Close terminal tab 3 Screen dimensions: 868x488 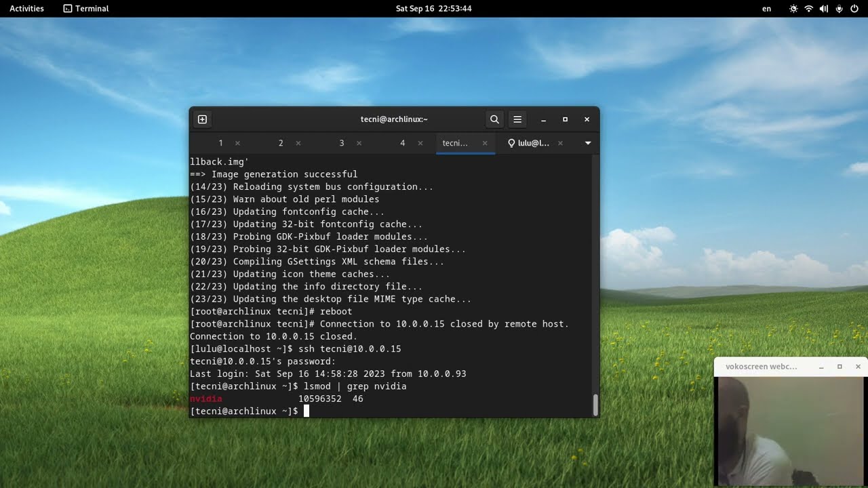coord(359,143)
